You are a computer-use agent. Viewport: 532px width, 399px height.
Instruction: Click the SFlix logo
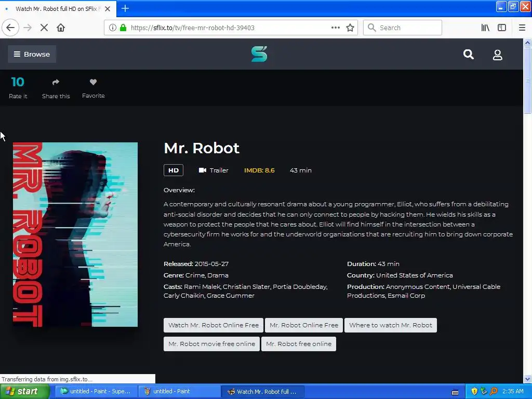pos(259,54)
